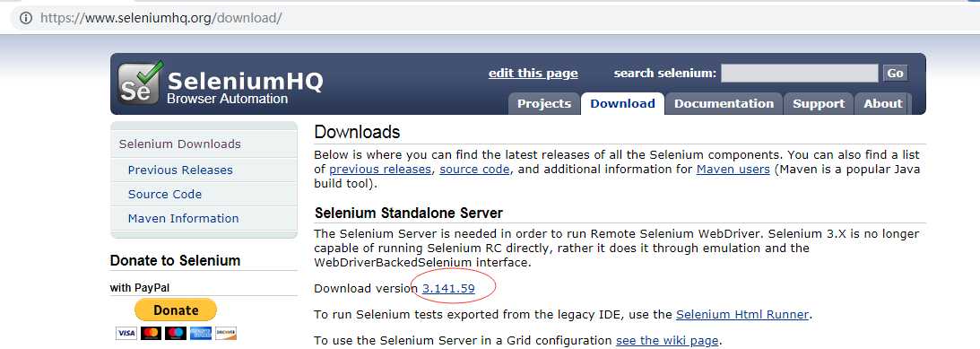
Task: Click the American Express card icon
Action: (201, 334)
